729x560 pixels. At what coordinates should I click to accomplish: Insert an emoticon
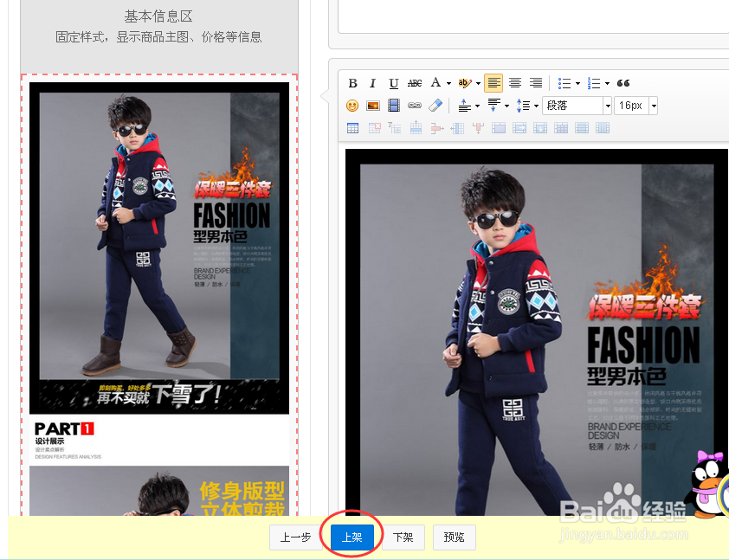352,106
